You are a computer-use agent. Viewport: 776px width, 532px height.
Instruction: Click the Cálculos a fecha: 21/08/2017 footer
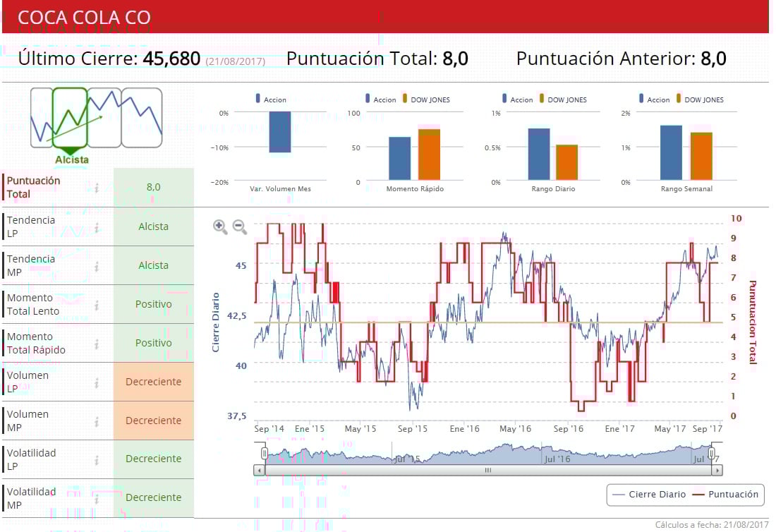coord(712,524)
